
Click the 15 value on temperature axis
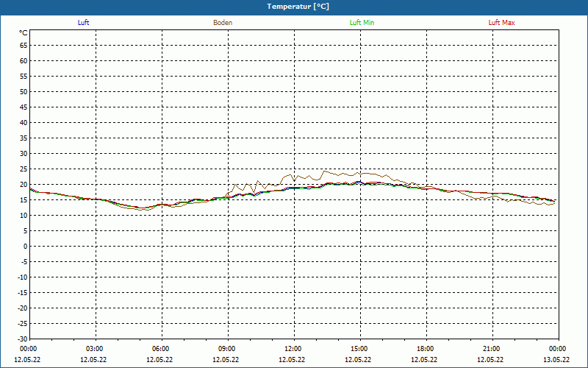tap(24, 200)
